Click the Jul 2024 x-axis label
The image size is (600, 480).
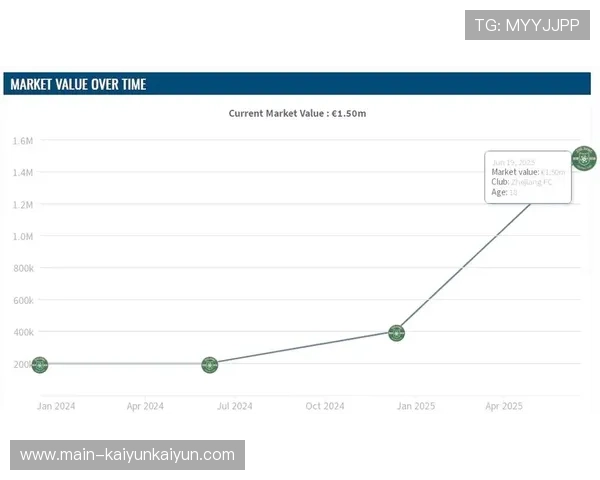pos(235,406)
